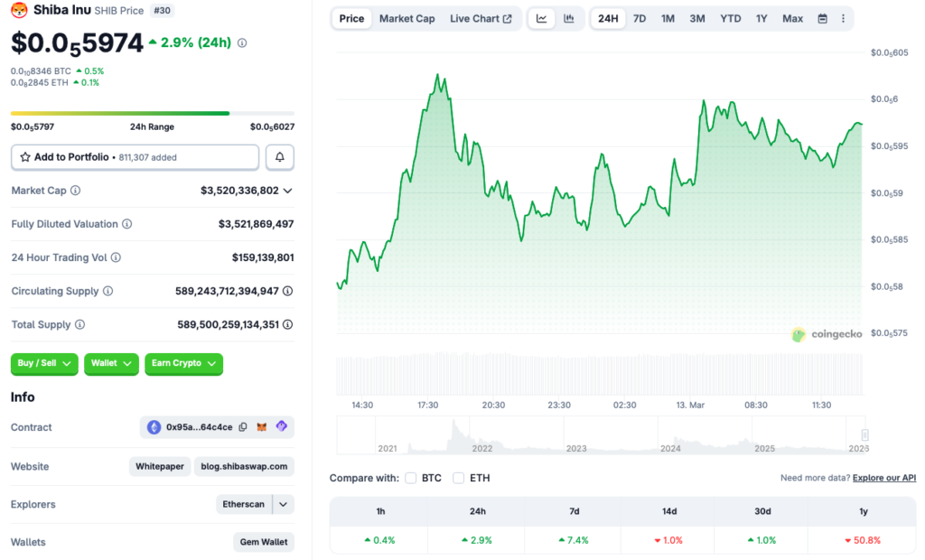
Task: Open the three-dot chart options menu
Action: (843, 18)
